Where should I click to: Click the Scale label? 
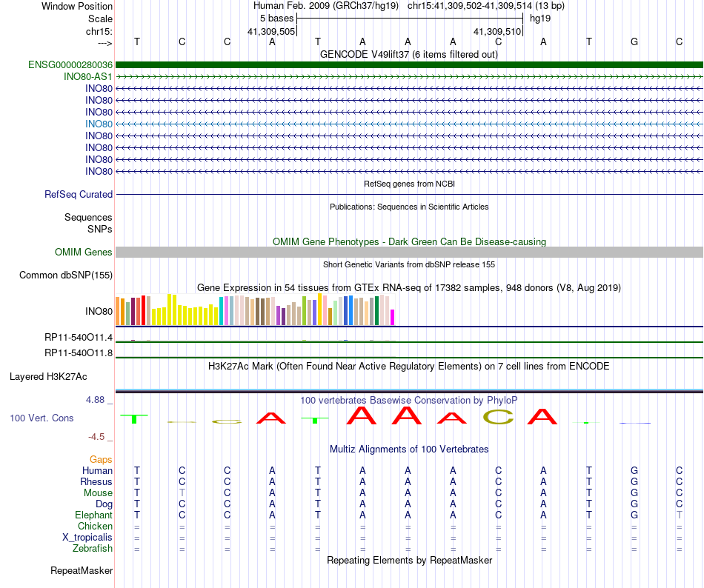(x=100, y=19)
